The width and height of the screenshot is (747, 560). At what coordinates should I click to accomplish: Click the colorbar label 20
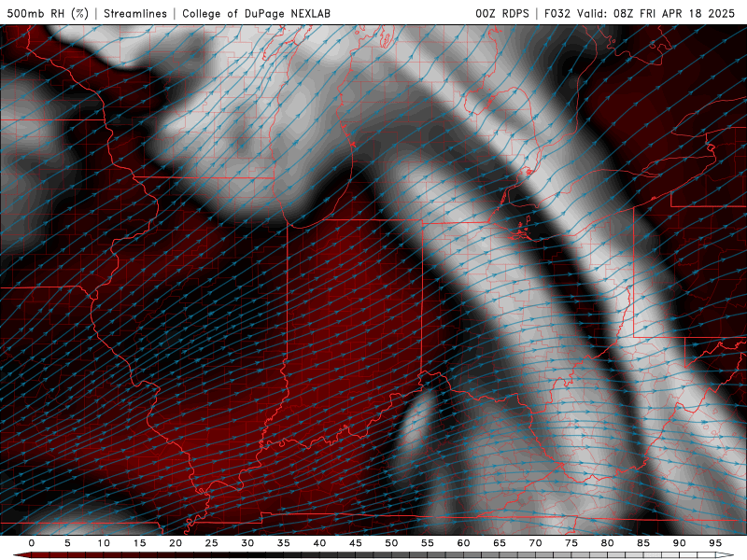176,543
